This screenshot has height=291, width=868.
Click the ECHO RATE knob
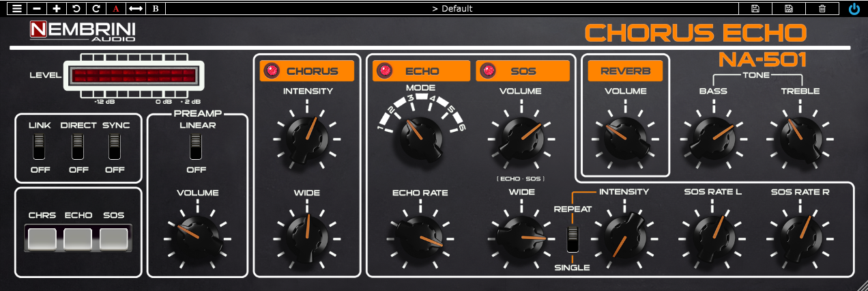(421, 238)
